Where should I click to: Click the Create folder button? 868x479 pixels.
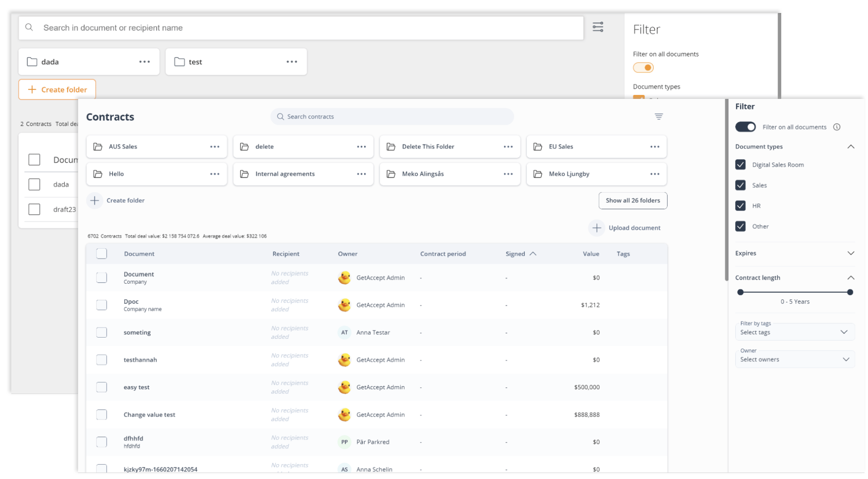pos(57,89)
